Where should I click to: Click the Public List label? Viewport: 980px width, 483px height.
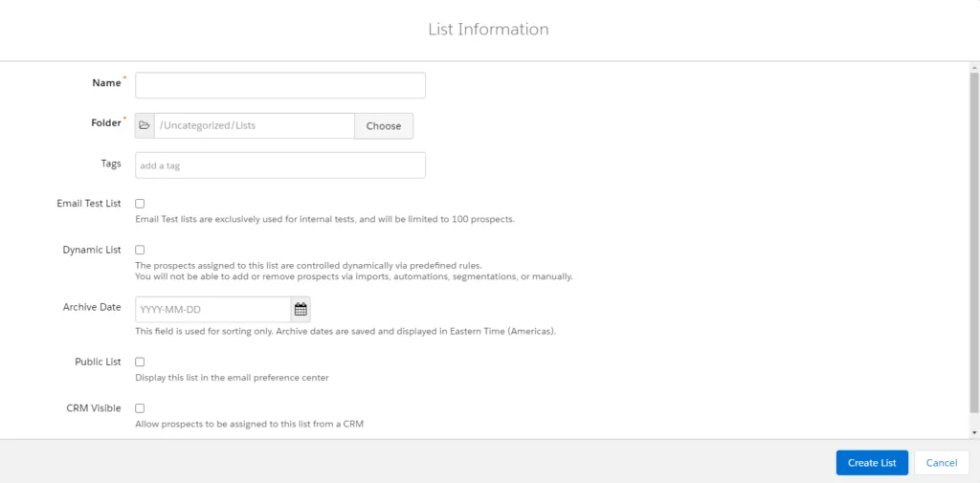[x=99, y=362]
